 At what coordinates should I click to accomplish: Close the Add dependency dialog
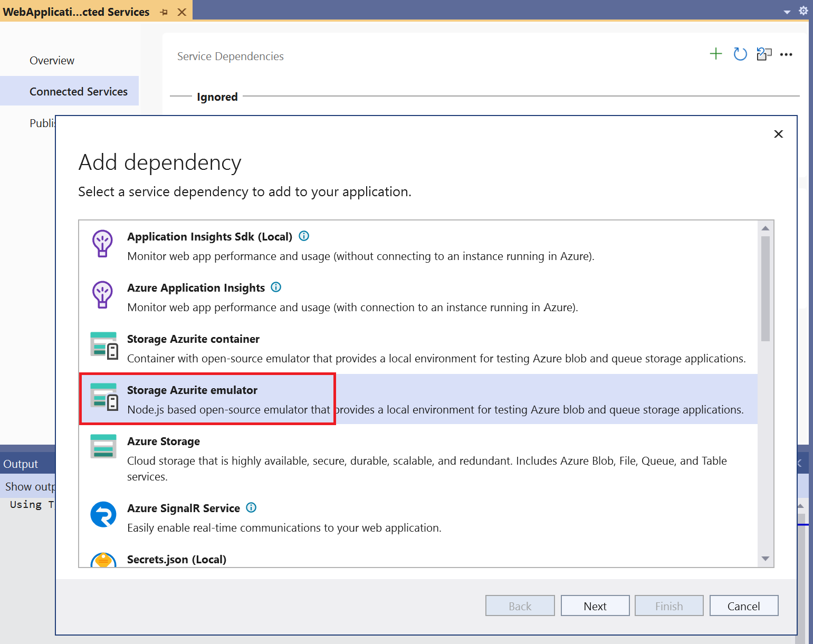(778, 134)
